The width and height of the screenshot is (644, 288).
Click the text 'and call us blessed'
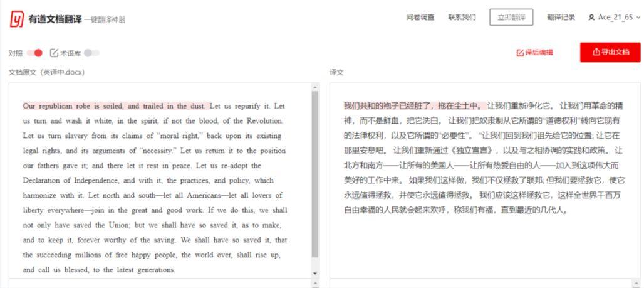coord(56,270)
